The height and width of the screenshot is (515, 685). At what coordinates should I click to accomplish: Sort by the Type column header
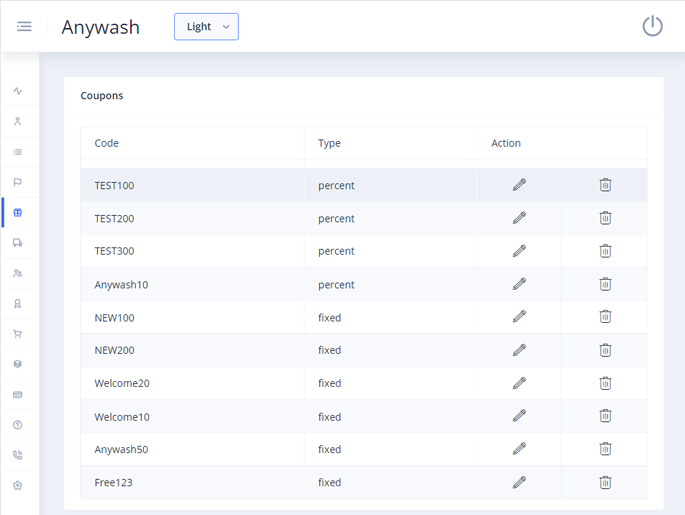[x=329, y=143]
